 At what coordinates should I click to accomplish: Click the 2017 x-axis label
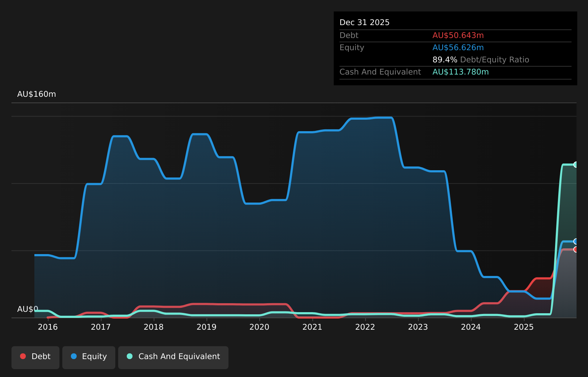101,327
